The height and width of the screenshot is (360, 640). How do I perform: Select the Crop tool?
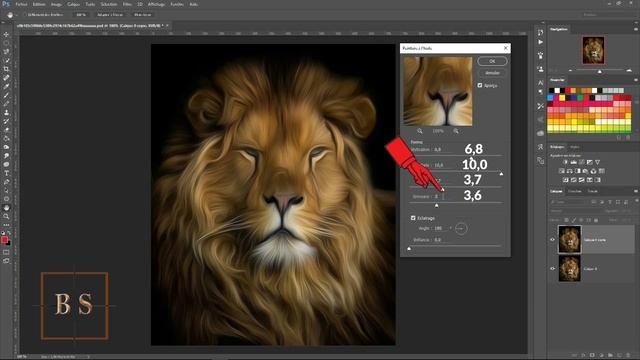(x=6, y=69)
